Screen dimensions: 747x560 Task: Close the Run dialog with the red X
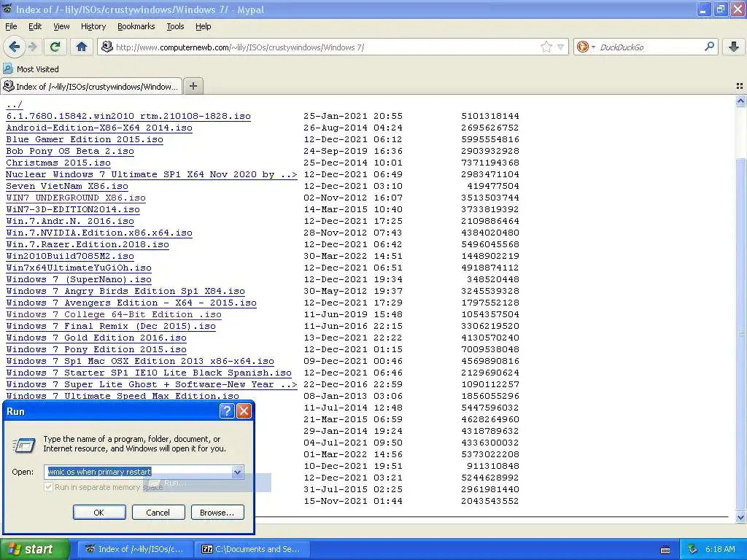(x=244, y=411)
